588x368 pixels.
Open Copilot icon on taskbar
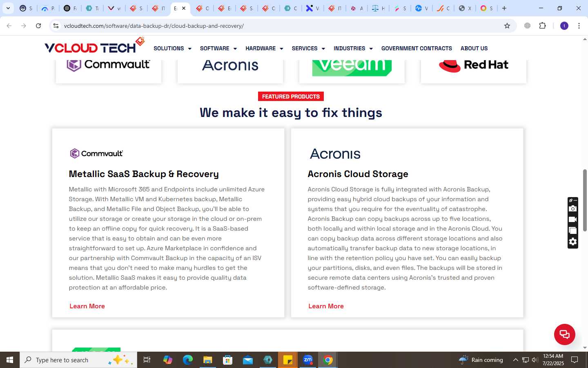point(167,360)
